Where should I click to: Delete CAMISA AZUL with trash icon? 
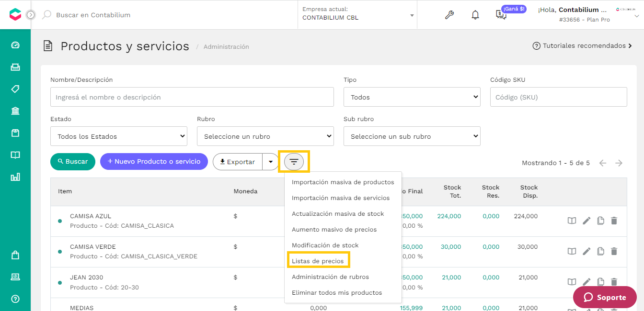click(614, 221)
